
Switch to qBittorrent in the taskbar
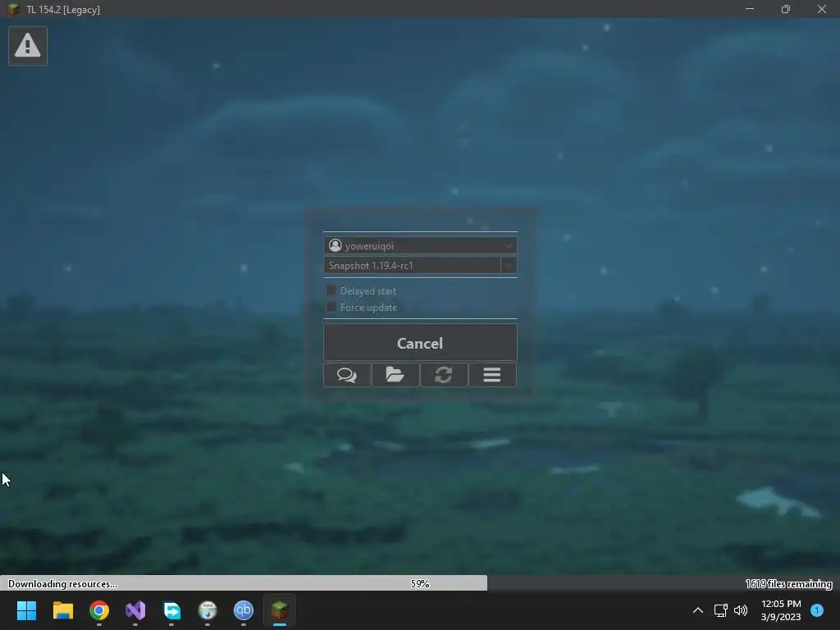[243, 610]
